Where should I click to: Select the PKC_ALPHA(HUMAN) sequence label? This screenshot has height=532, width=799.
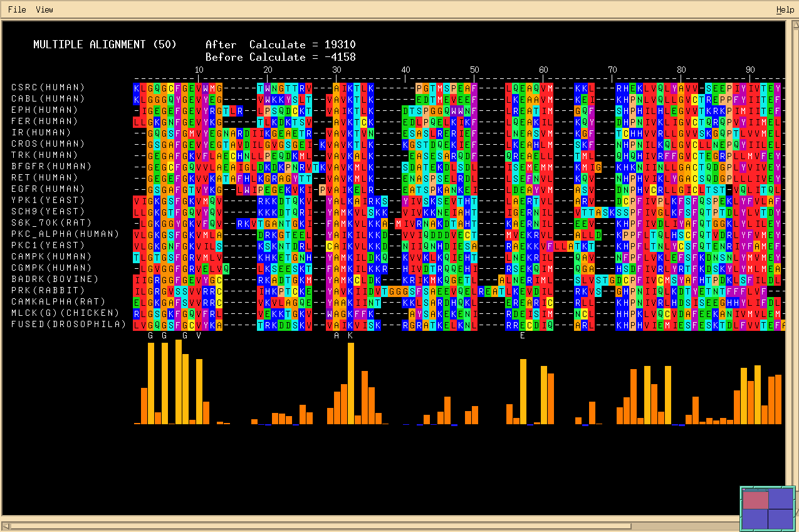65,234
